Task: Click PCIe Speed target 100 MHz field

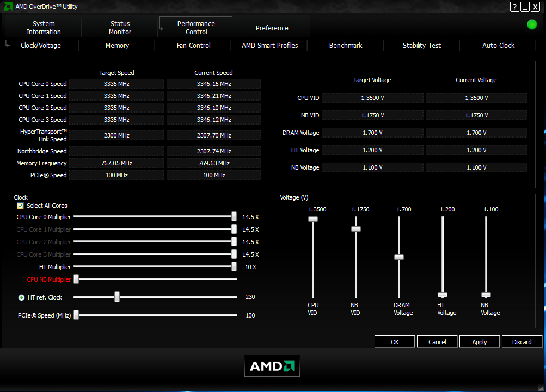Action: (116, 175)
